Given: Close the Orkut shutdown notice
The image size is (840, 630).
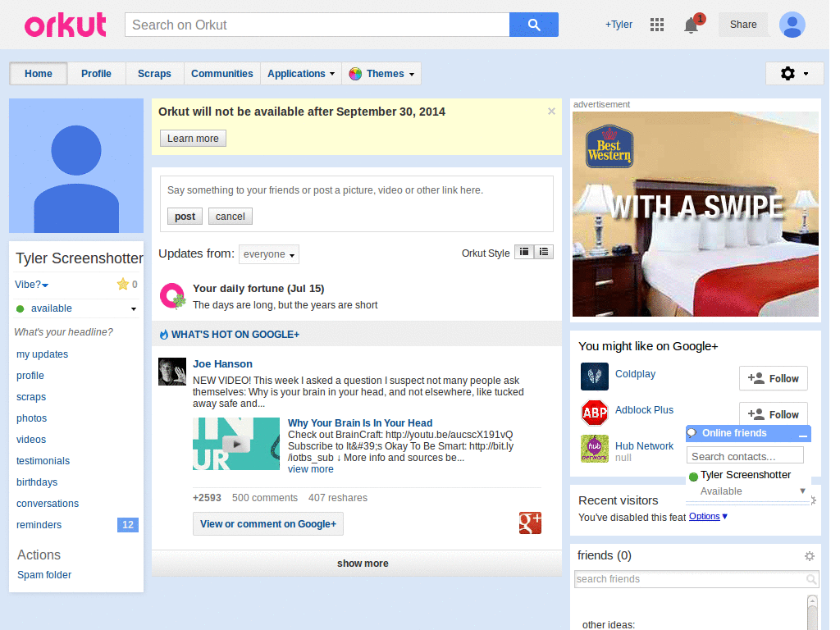Looking at the screenshot, I should click(x=551, y=112).
